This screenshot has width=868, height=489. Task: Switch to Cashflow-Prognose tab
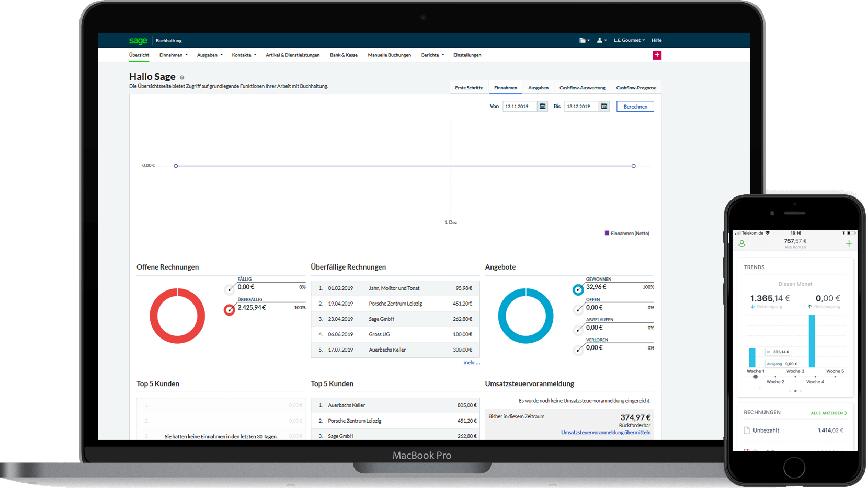pos(636,88)
